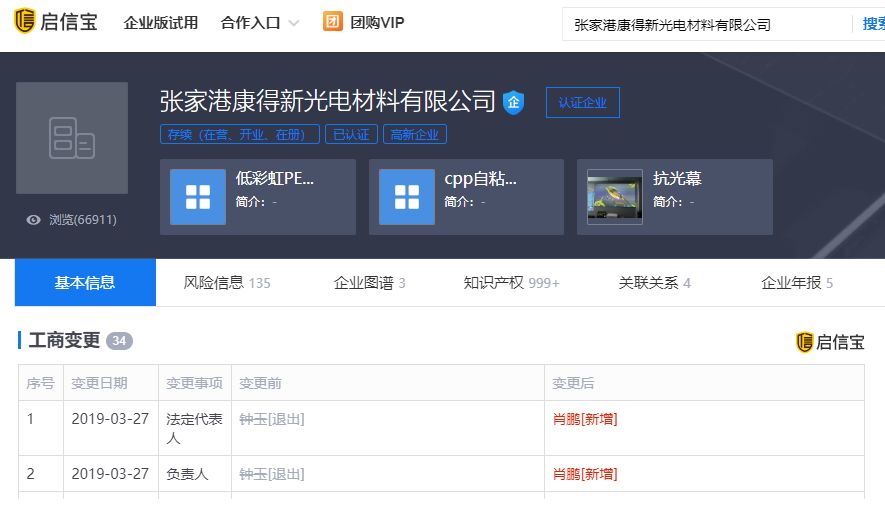Image resolution: width=885 pixels, height=506 pixels.
Task: Open the 团购VIP link
Action: [377, 23]
